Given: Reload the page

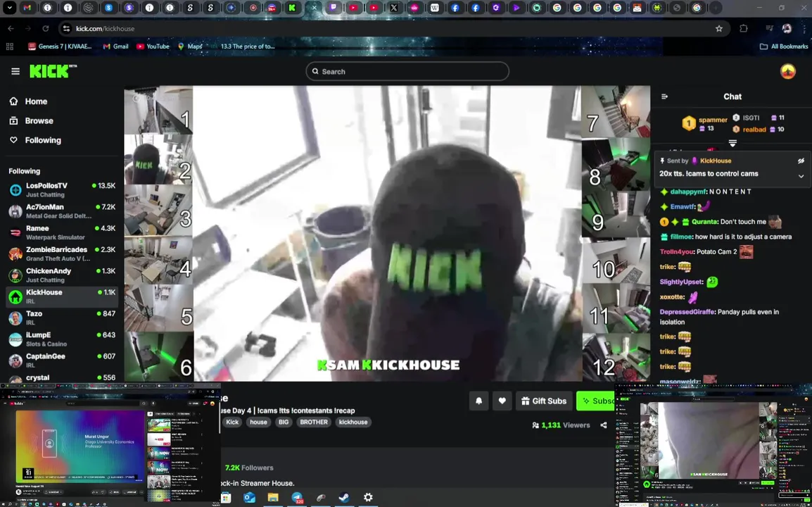Looking at the screenshot, I should tap(46, 28).
